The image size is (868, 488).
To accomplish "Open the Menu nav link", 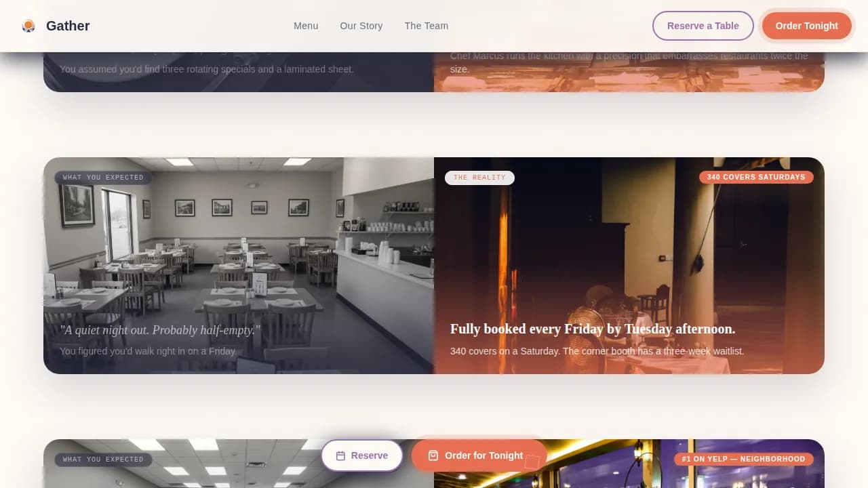I will click(306, 26).
